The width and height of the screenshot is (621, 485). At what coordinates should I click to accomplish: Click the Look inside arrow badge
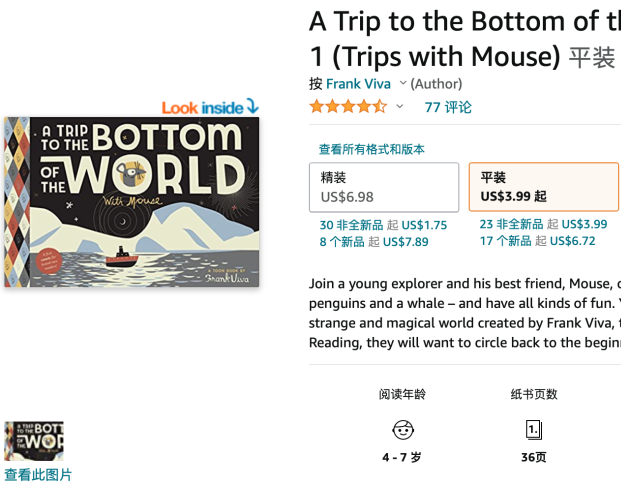[x=210, y=107]
